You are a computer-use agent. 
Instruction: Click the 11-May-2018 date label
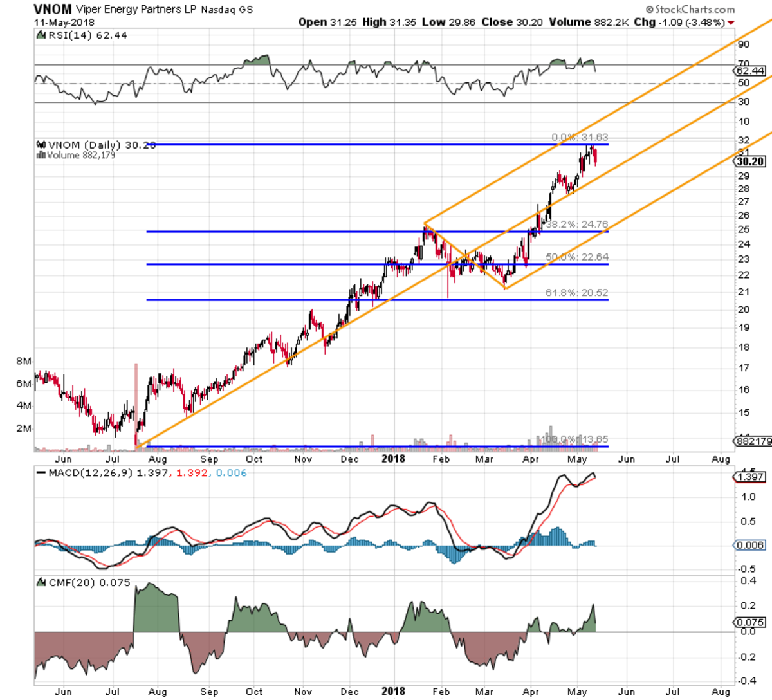click(x=64, y=22)
